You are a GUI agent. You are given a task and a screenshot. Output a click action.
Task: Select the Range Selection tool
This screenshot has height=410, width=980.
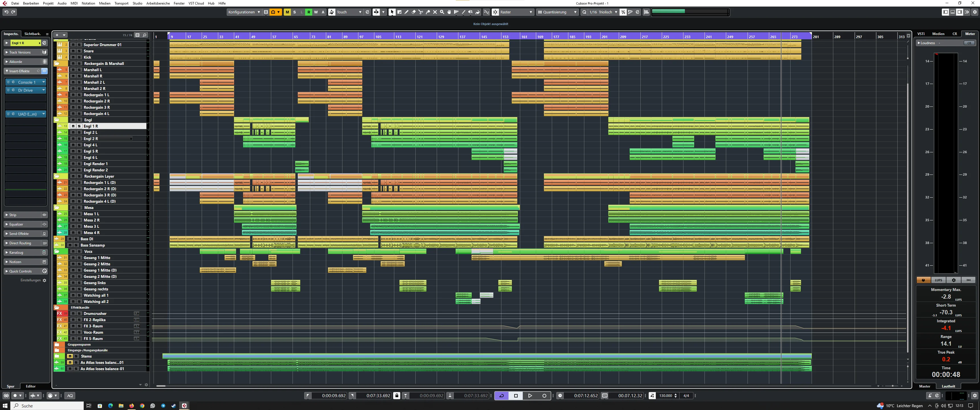[399, 12]
